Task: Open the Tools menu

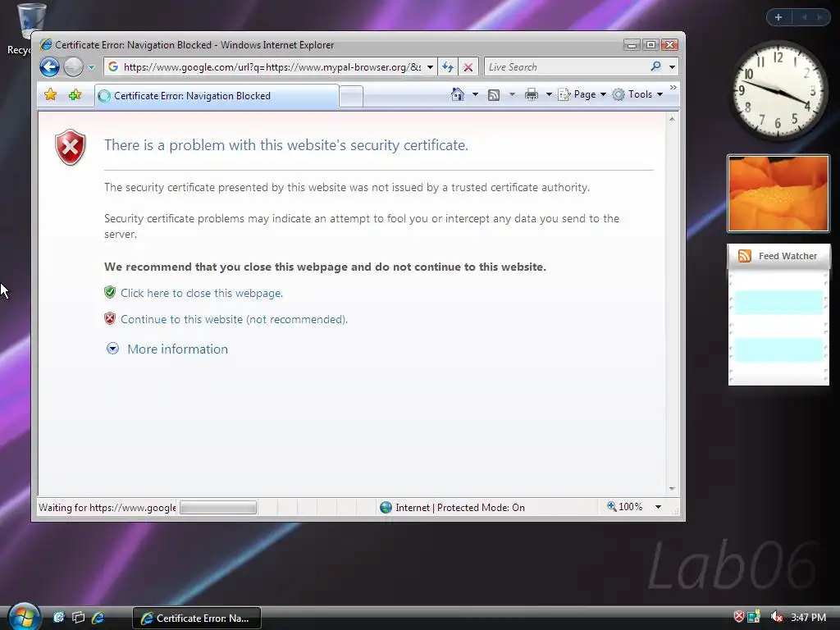Action: tap(637, 95)
